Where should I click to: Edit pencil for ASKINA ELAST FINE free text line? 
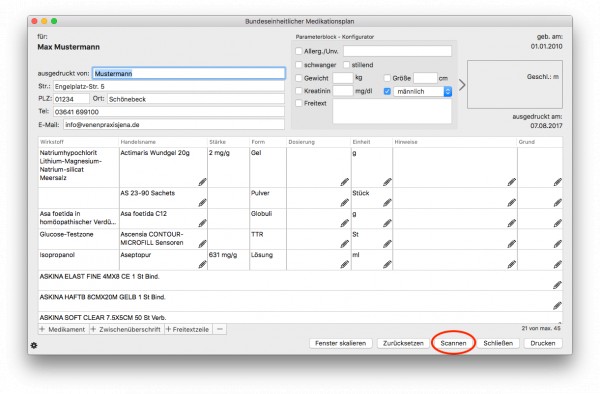(558, 285)
